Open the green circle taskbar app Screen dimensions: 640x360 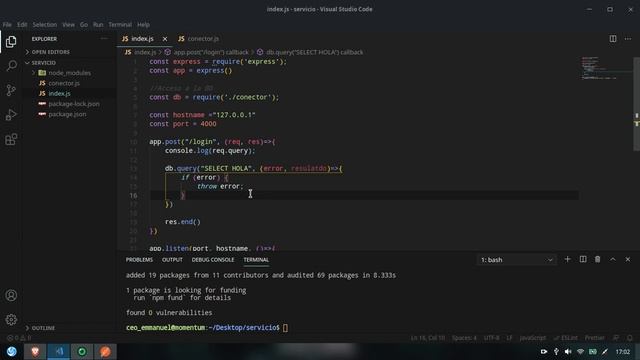[x=82, y=351]
